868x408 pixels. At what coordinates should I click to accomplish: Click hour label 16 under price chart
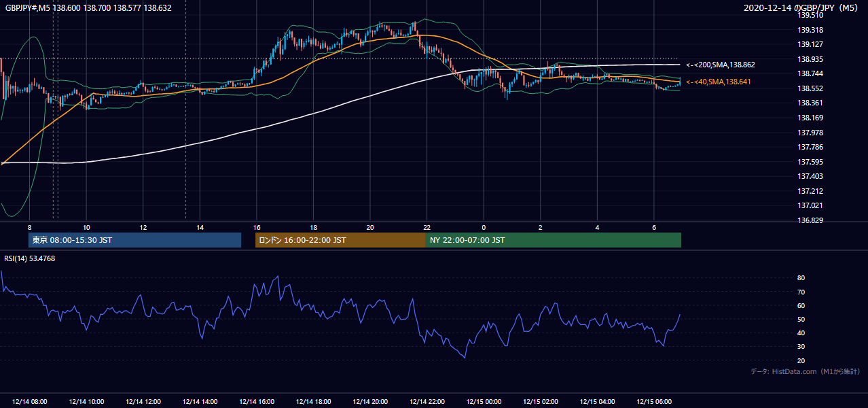tap(257, 227)
